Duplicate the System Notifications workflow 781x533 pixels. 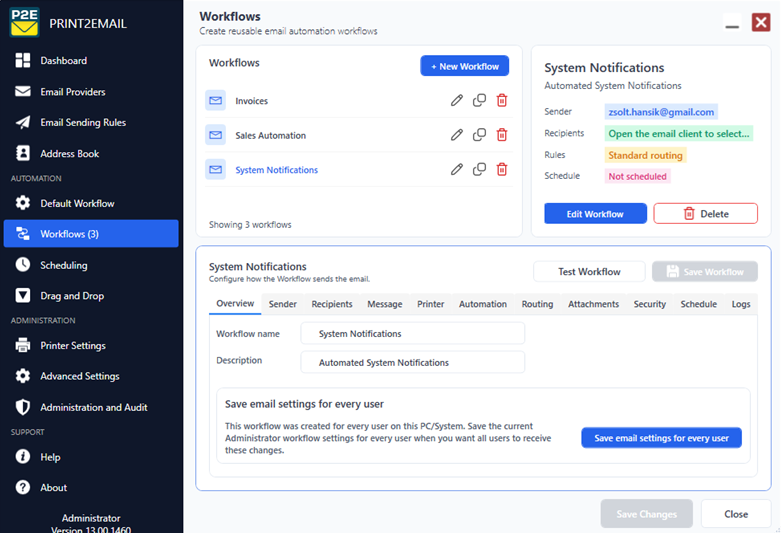[479, 170]
